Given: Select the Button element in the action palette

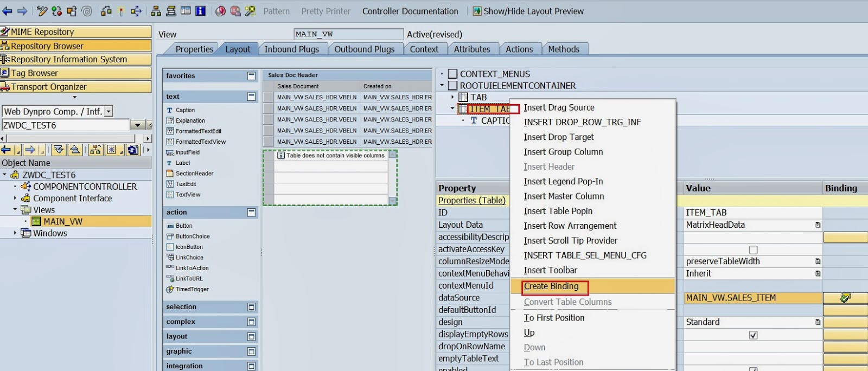Looking at the screenshot, I should [x=184, y=226].
